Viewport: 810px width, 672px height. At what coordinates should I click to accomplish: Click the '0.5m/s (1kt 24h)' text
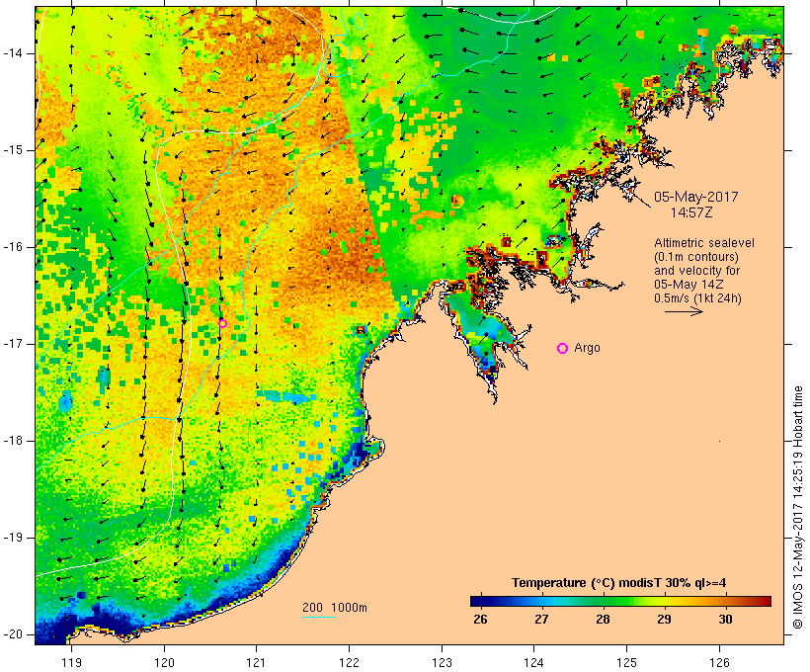tap(697, 298)
